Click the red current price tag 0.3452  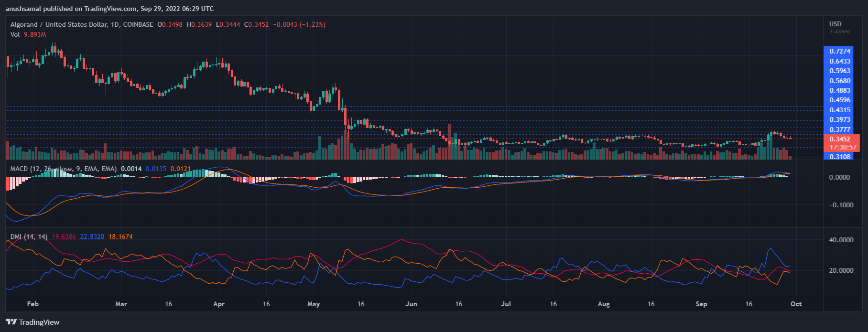(840, 139)
